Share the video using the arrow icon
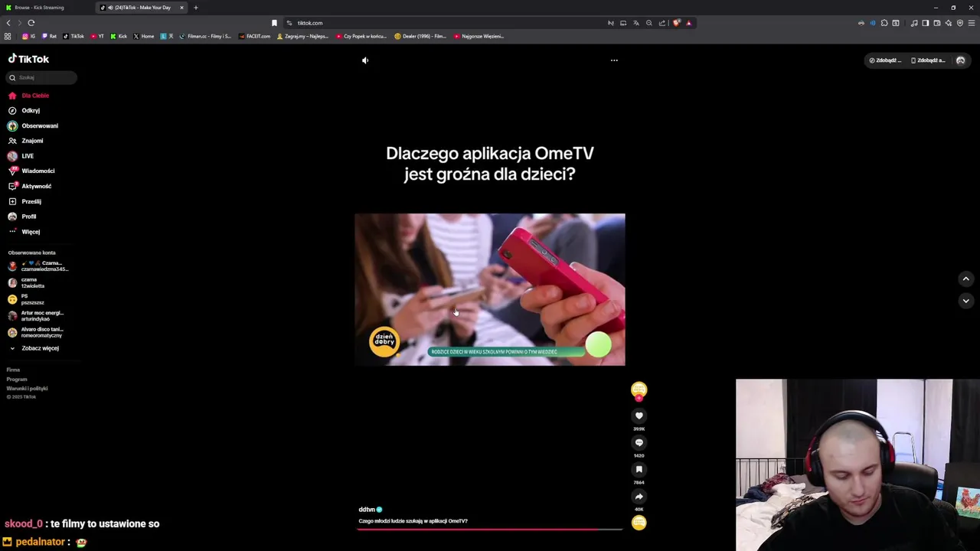The height and width of the screenshot is (551, 980). click(639, 496)
